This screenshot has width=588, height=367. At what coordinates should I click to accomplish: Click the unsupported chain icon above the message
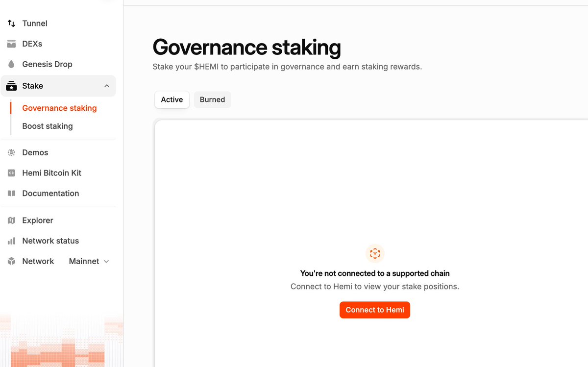click(x=375, y=253)
